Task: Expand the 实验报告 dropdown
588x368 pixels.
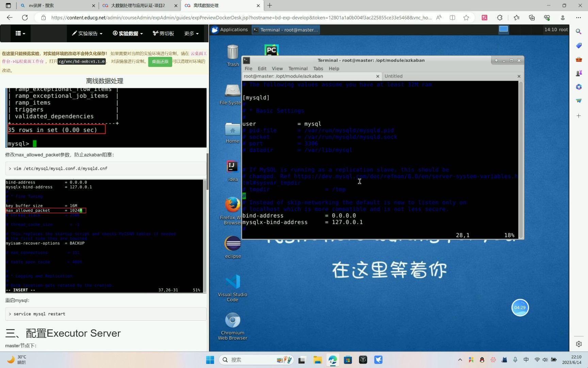Action: pyautogui.click(x=87, y=33)
